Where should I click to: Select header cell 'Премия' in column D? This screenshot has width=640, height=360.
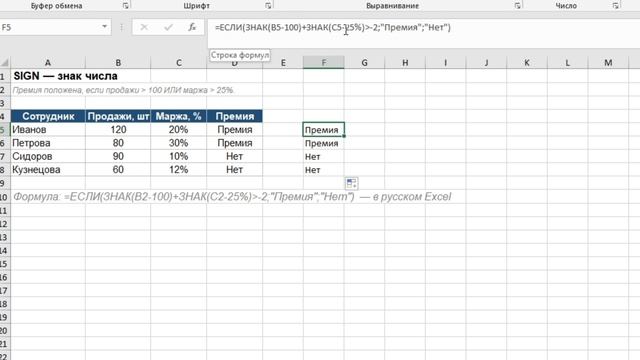[235, 116]
